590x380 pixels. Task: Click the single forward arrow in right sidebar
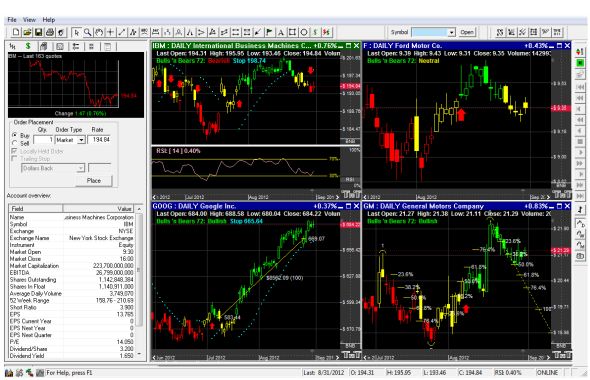click(x=580, y=152)
